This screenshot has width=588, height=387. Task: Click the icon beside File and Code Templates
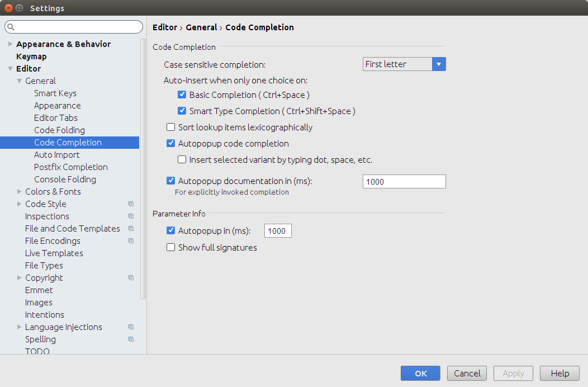131,229
